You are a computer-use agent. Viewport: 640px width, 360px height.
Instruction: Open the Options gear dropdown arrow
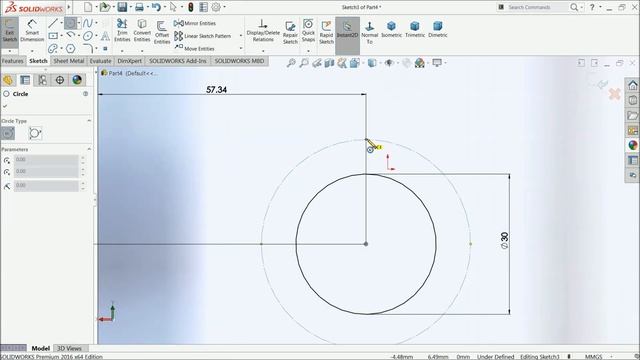(x=224, y=7)
